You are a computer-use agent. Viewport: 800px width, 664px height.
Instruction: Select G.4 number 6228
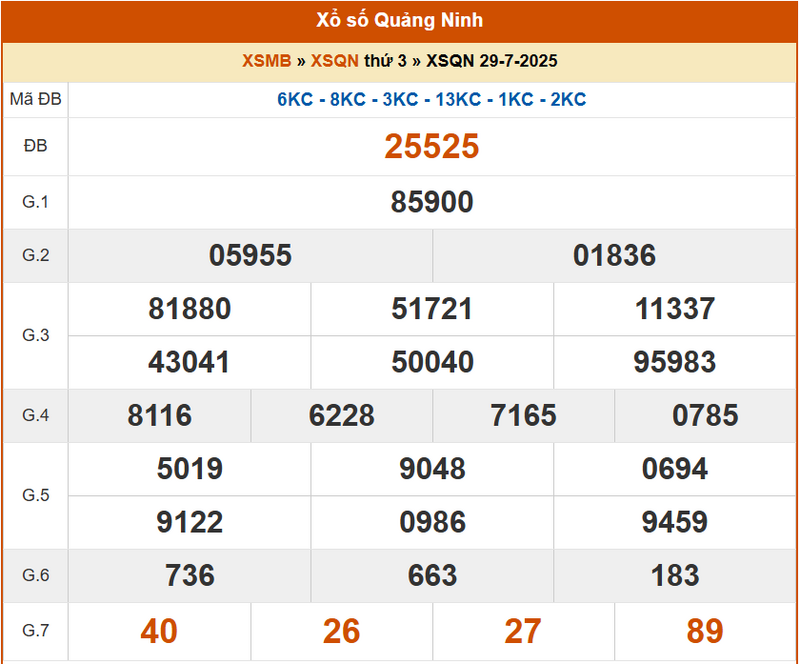pyautogui.click(x=341, y=415)
